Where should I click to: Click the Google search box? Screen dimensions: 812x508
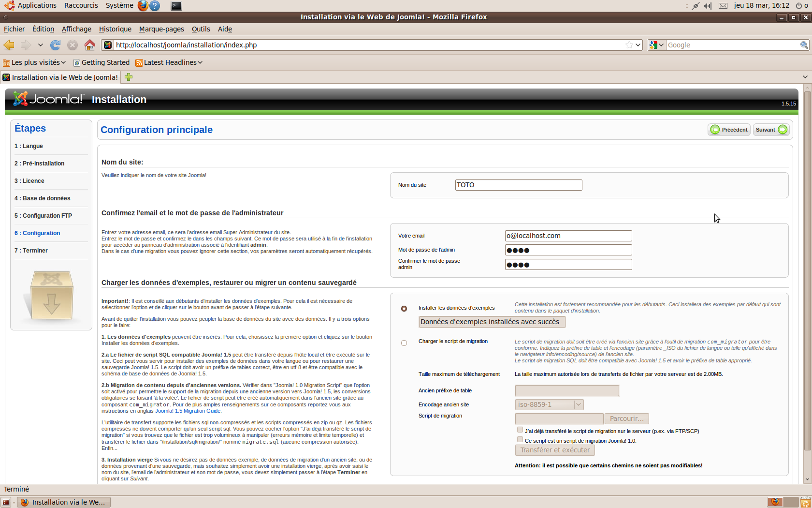click(733, 45)
